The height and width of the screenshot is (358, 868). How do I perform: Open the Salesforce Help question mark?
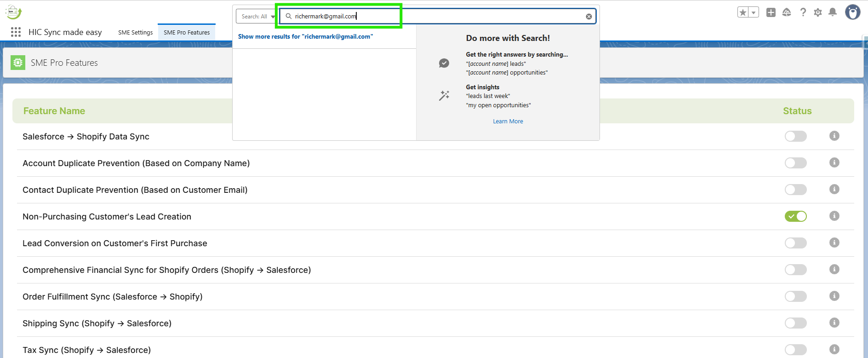click(803, 12)
